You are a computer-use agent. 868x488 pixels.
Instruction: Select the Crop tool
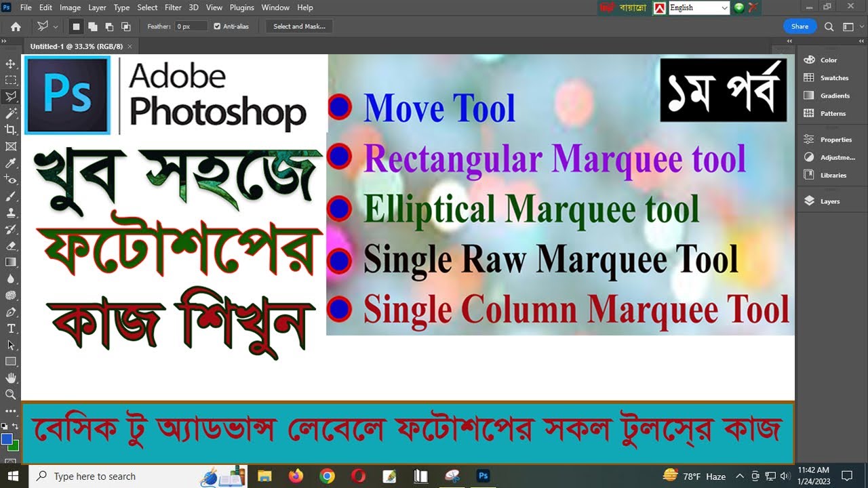11,129
